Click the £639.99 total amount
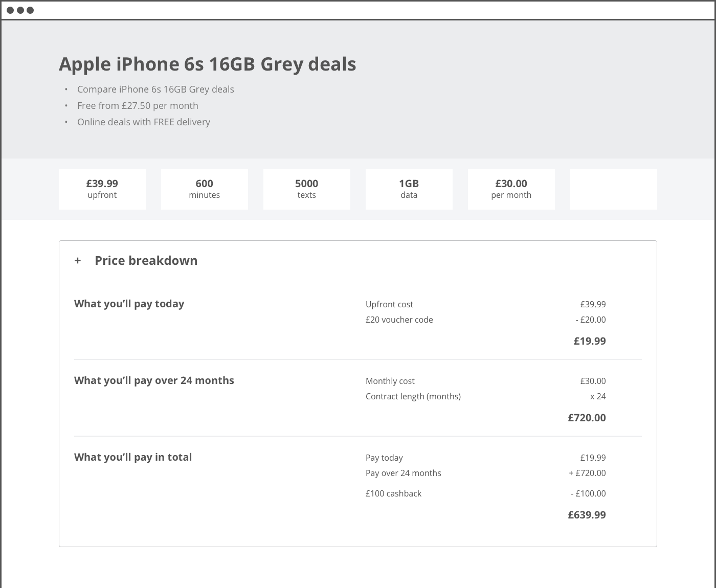716x588 pixels. (587, 515)
